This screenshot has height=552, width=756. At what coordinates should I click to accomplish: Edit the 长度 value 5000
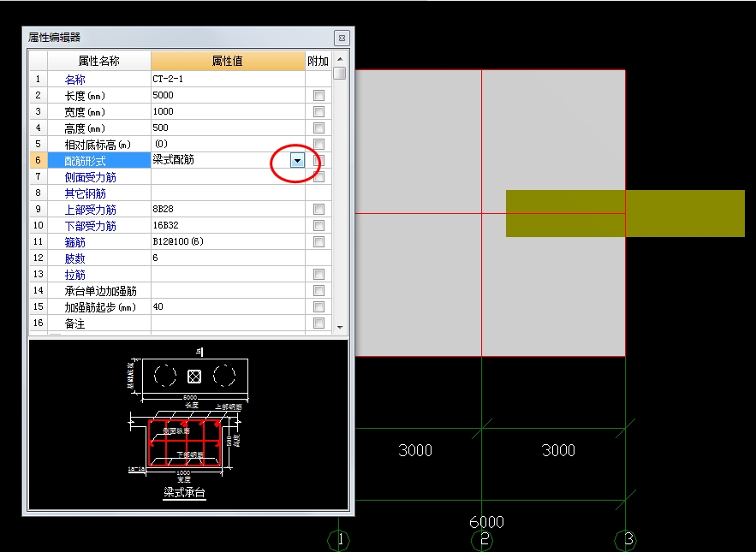click(x=228, y=96)
